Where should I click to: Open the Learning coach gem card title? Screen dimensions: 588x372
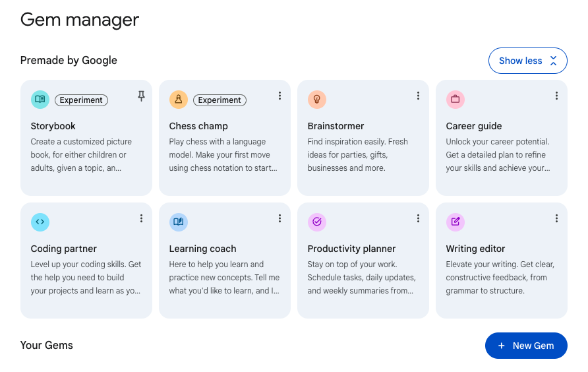(x=203, y=249)
